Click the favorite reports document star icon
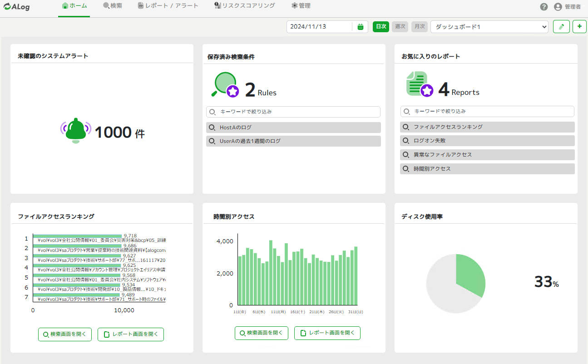 (420, 84)
